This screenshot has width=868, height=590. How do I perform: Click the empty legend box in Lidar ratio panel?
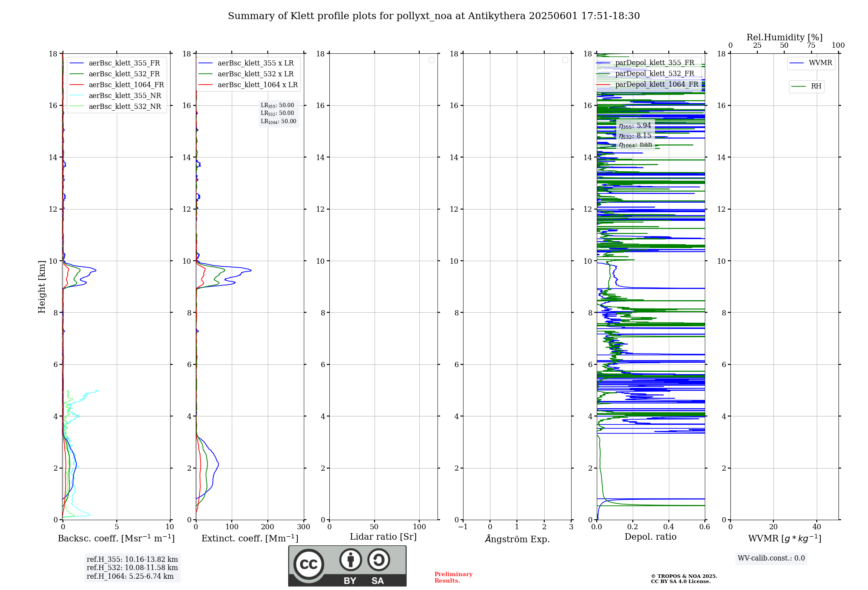[431, 60]
